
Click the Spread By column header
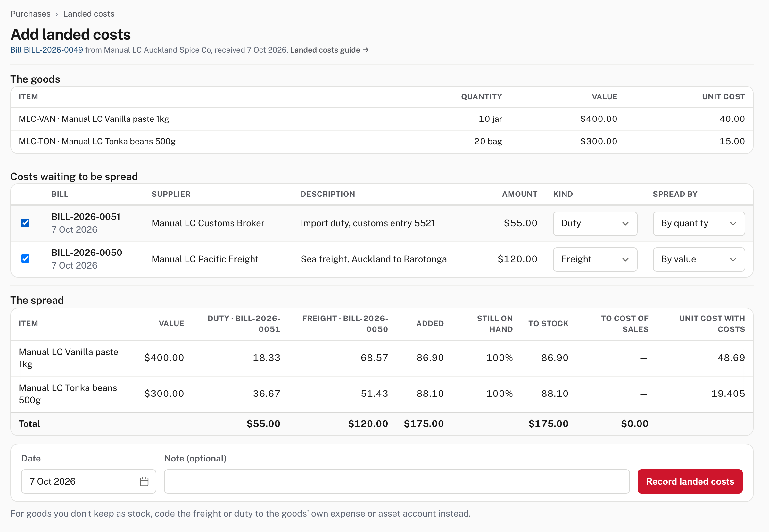(675, 194)
